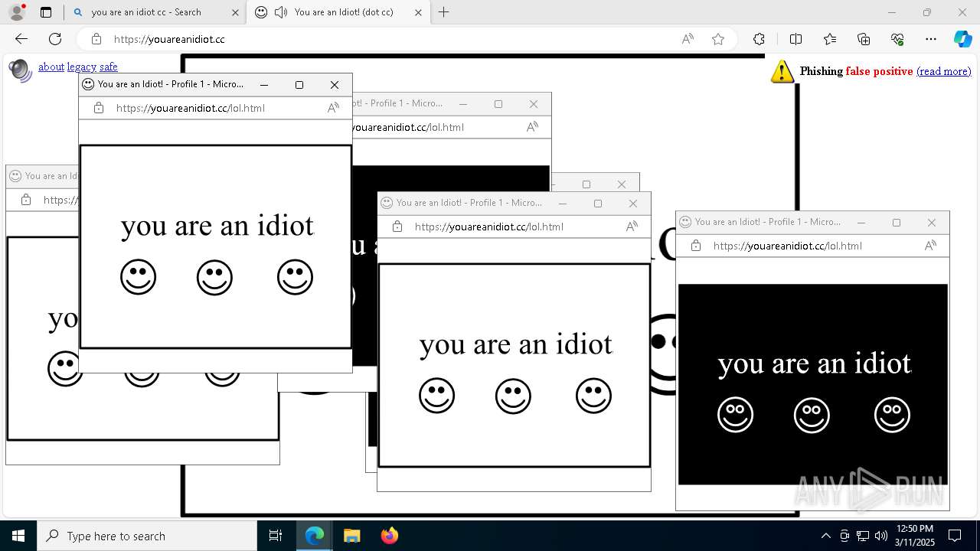Click the page speaker sound icon
This screenshot has width=980, height=551.
(20, 70)
